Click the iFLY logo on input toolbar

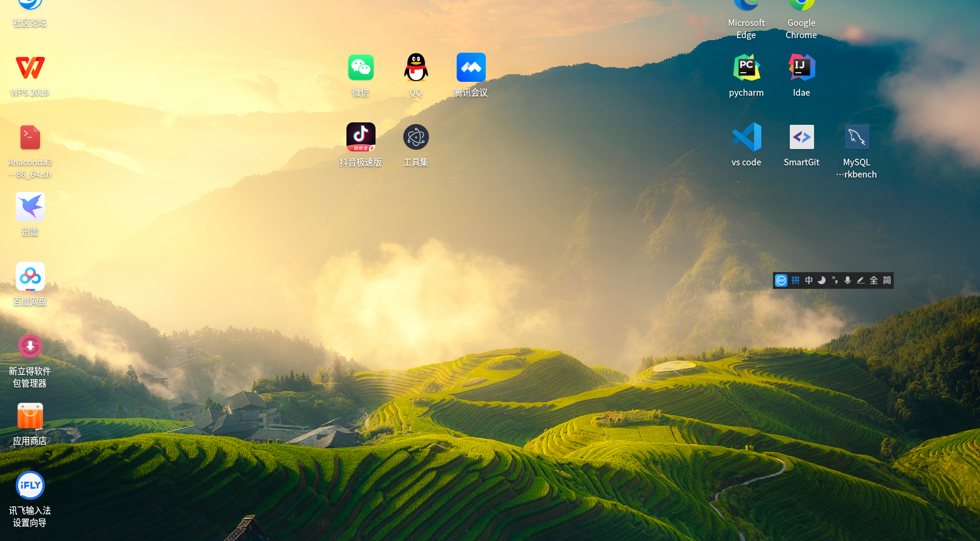point(781,280)
